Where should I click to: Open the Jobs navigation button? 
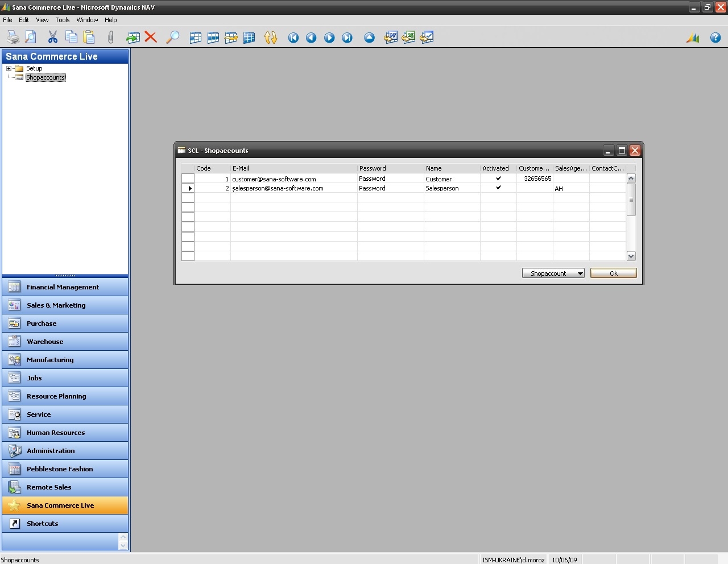click(x=65, y=378)
